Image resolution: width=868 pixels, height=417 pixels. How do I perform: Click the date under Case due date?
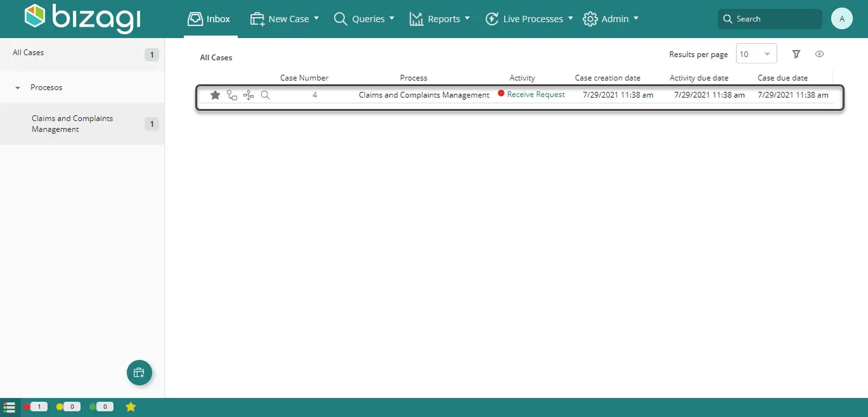coord(793,95)
